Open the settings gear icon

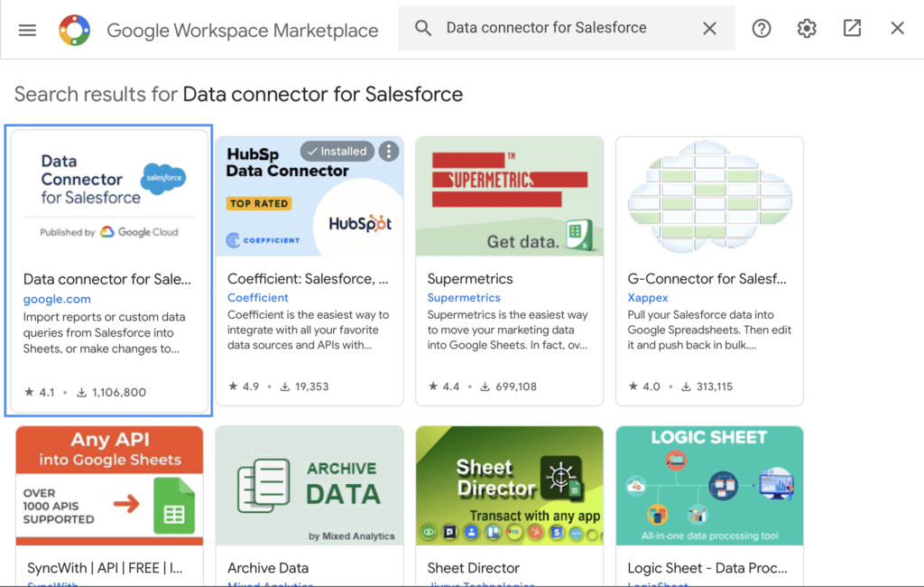[x=807, y=28]
